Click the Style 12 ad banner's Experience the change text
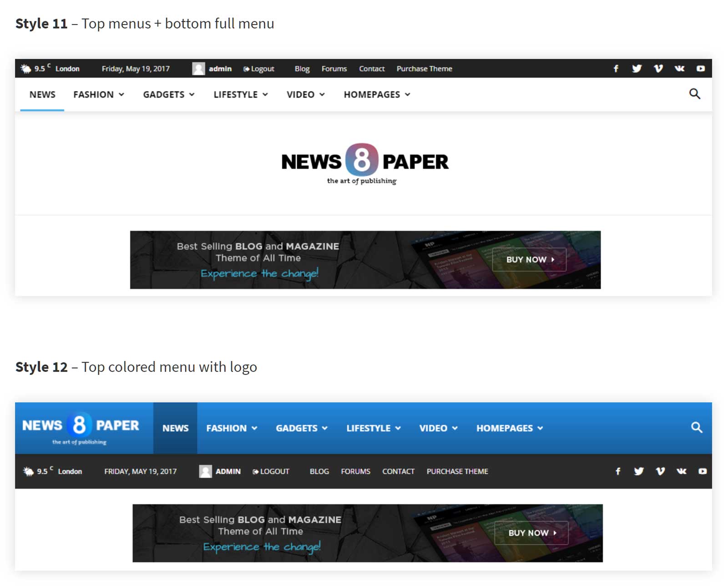The image size is (728, 587). point(262,547)
